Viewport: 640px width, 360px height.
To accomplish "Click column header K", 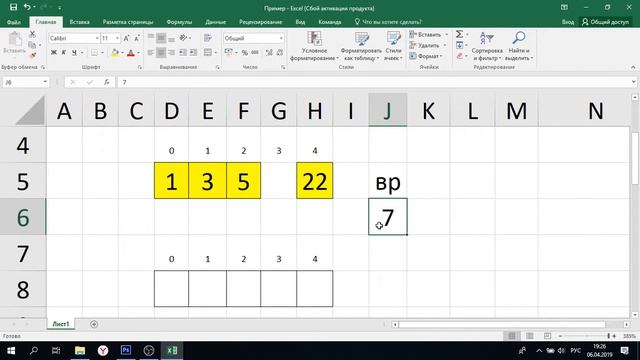I will 428,110.
